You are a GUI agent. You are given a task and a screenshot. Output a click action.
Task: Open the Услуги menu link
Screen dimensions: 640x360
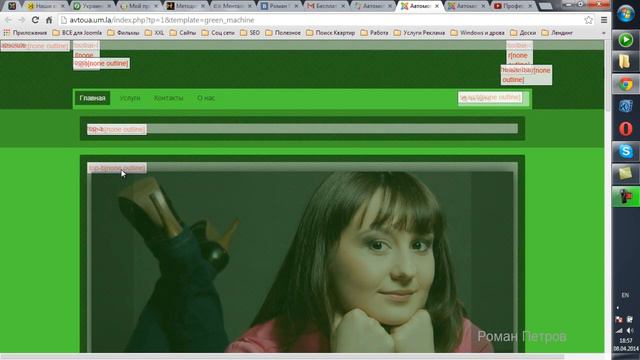click(130, 98)
